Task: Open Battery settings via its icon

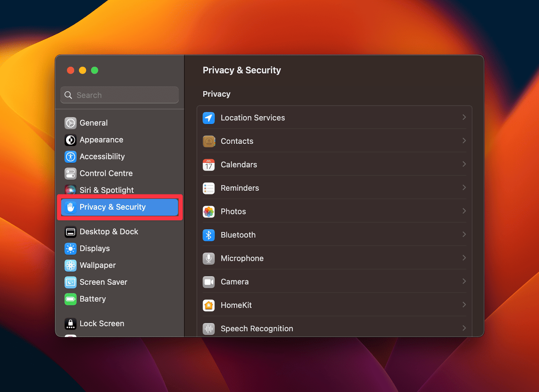Action: [x=70, y=299]
